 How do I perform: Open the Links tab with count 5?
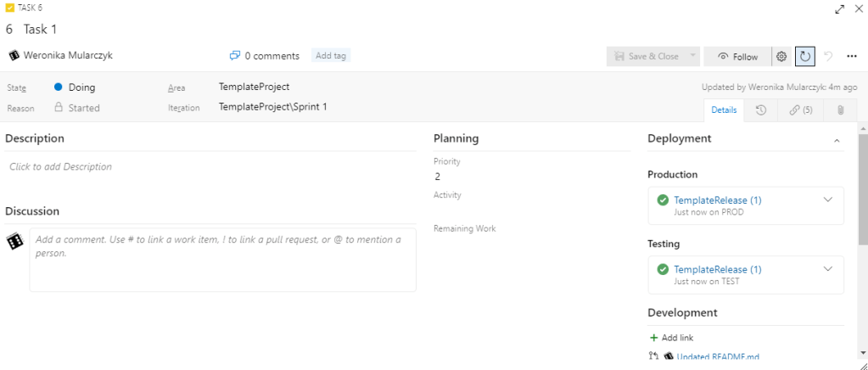(x=801, y=110)
